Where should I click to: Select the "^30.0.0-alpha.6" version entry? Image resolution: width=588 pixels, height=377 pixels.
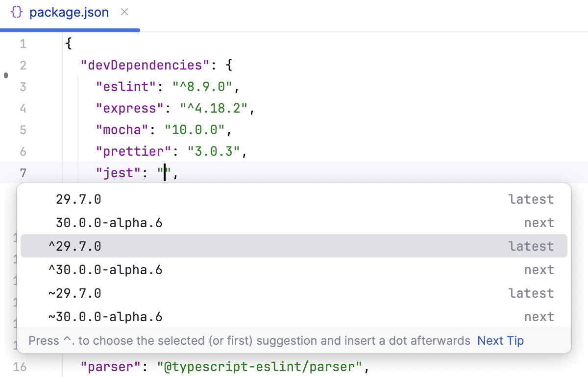pos(105,269)
